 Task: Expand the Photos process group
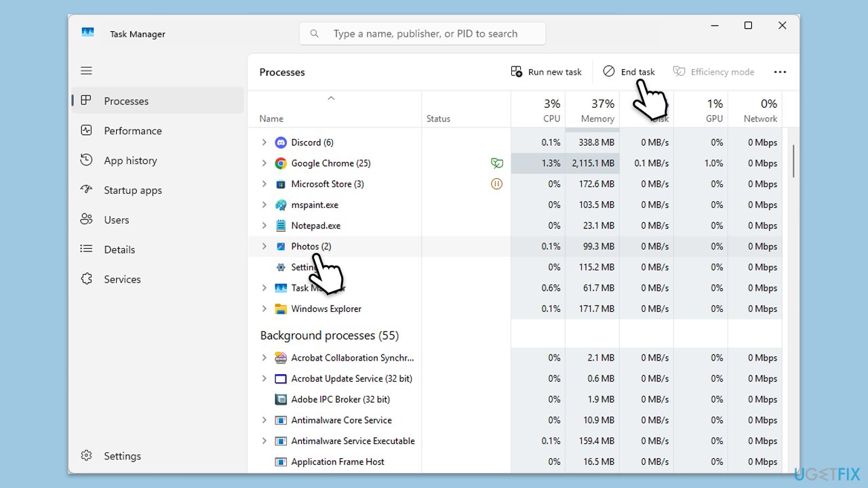pyautogui.click(x=264, y=247)
